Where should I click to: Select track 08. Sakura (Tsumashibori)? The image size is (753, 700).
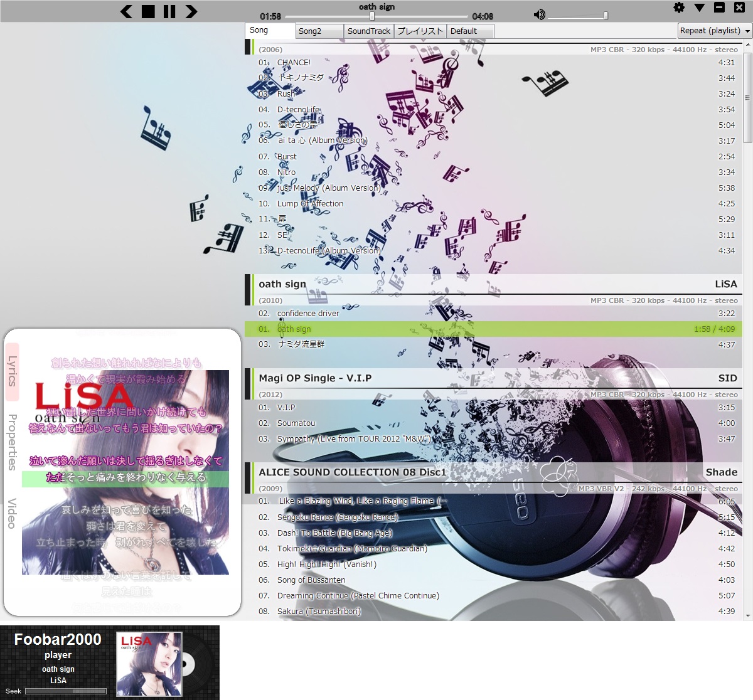(x=493, y=611)
